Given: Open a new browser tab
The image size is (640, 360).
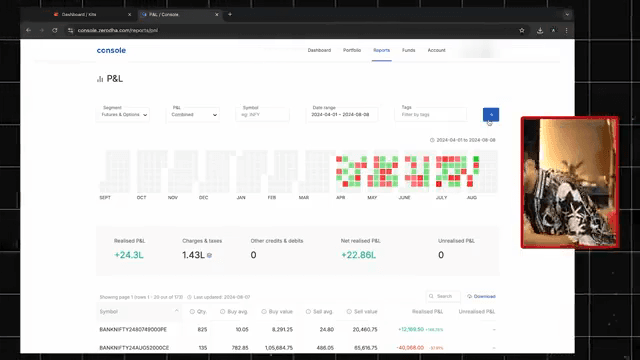Looking at the screenshot, I should pos(230,14).
